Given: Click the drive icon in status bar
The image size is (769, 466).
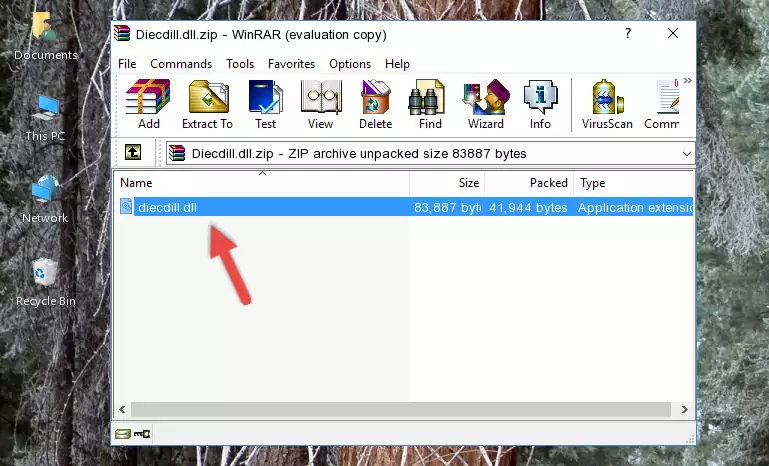Looking at the screenshot, I should [123, 434].
